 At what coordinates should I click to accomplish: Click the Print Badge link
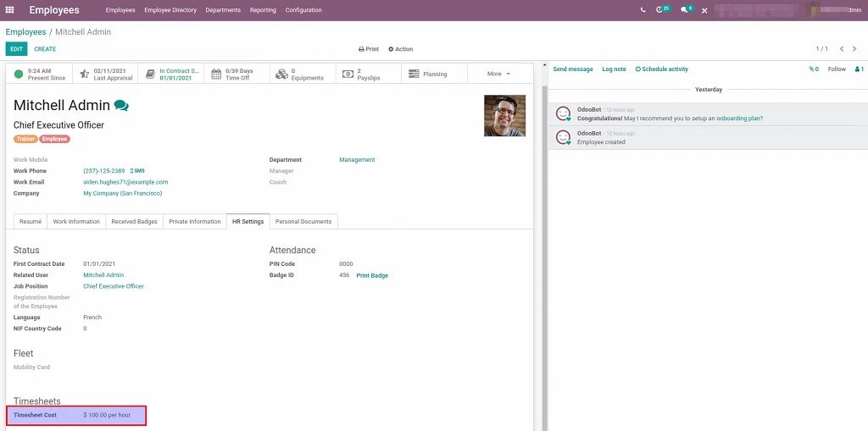[372, 275]
